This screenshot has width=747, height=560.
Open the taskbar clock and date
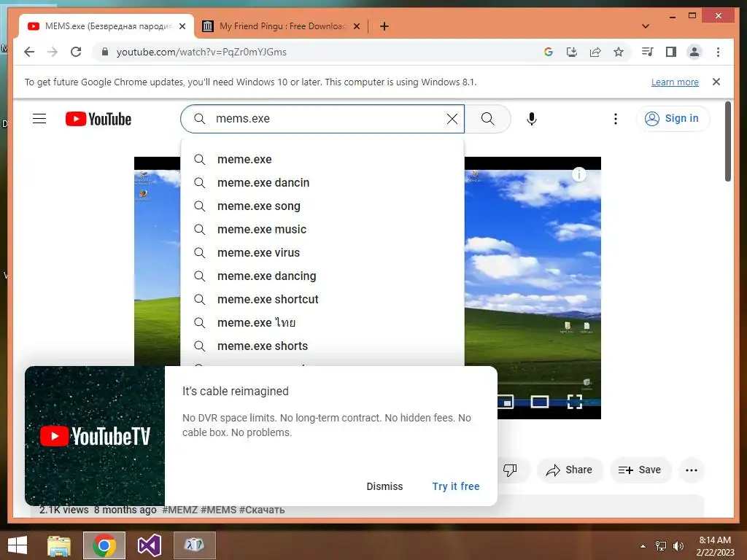[x=715, y=546]
